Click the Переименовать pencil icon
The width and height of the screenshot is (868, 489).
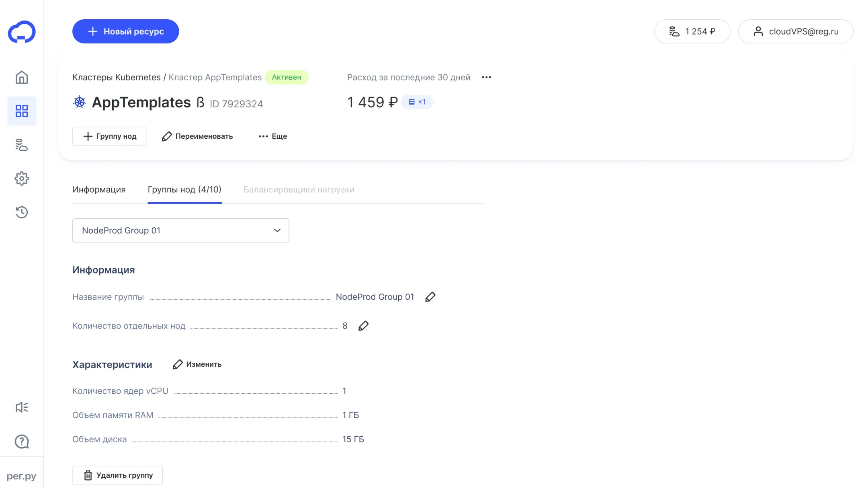166,136
